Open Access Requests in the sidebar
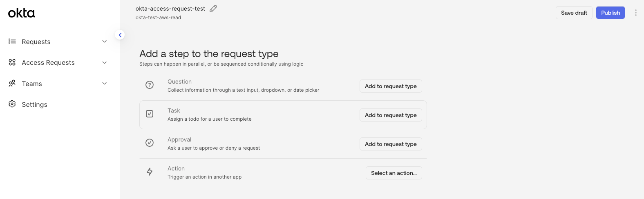The height and width of the screenshot is (199, 644). (x=48, y=63)
